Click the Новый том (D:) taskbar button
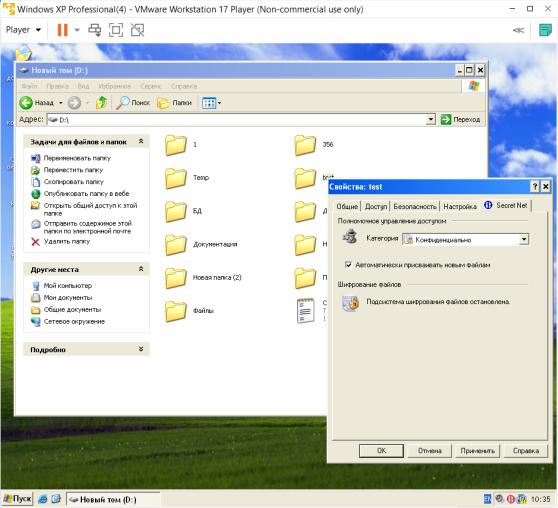The width and height of the screenshot is (558, 508). coord(114,499)
